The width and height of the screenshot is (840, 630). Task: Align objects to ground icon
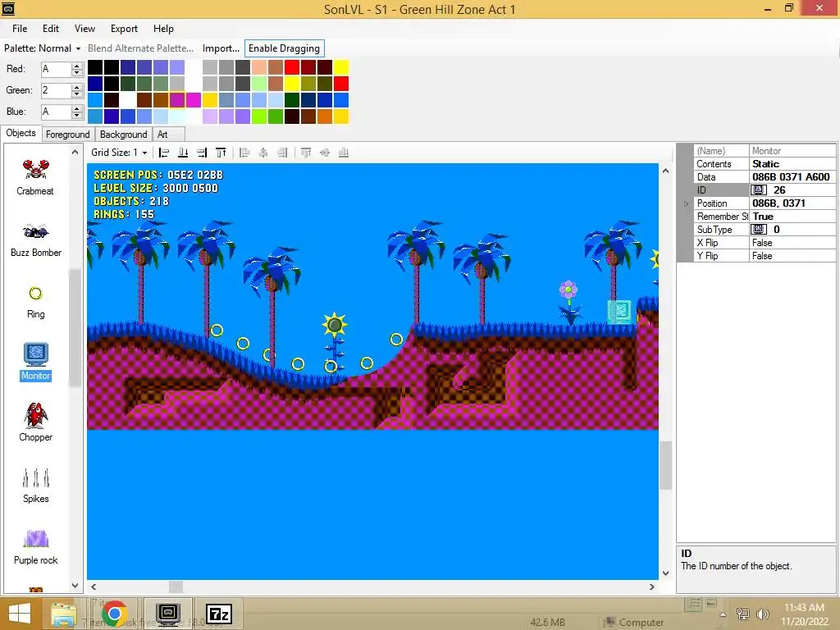click(183, 153)
